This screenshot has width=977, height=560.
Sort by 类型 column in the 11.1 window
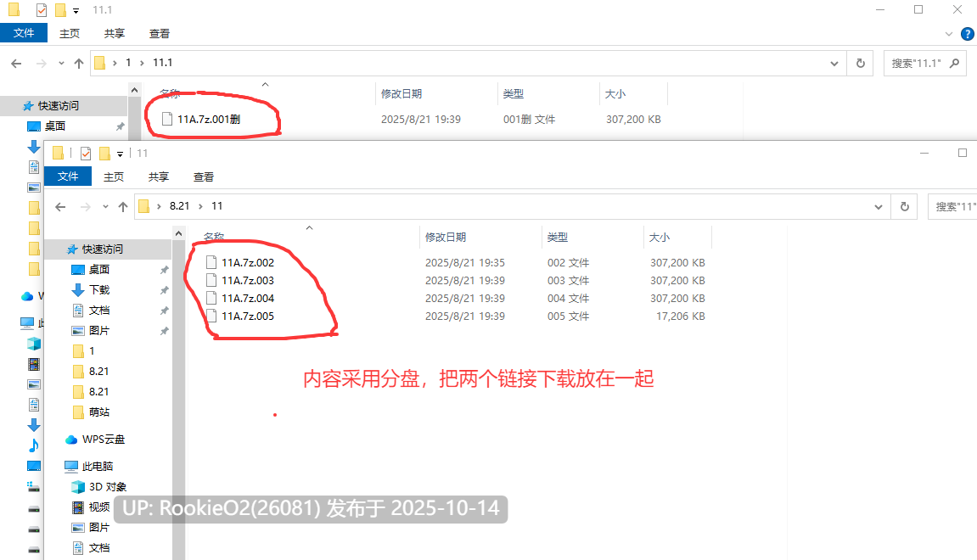[514, 94]
